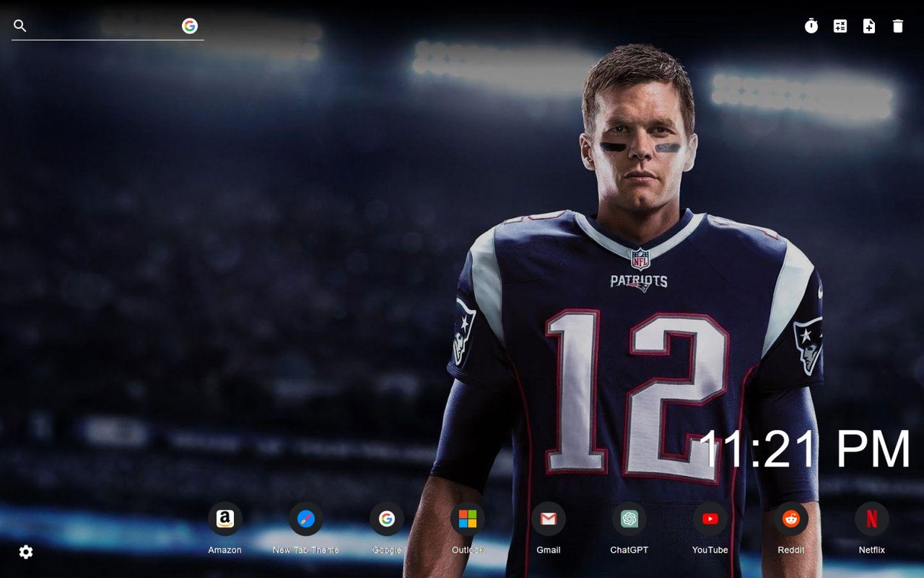Open the ChatGPT shortcut icon
This screenshot has width=924, height=578.
[629, 519]
